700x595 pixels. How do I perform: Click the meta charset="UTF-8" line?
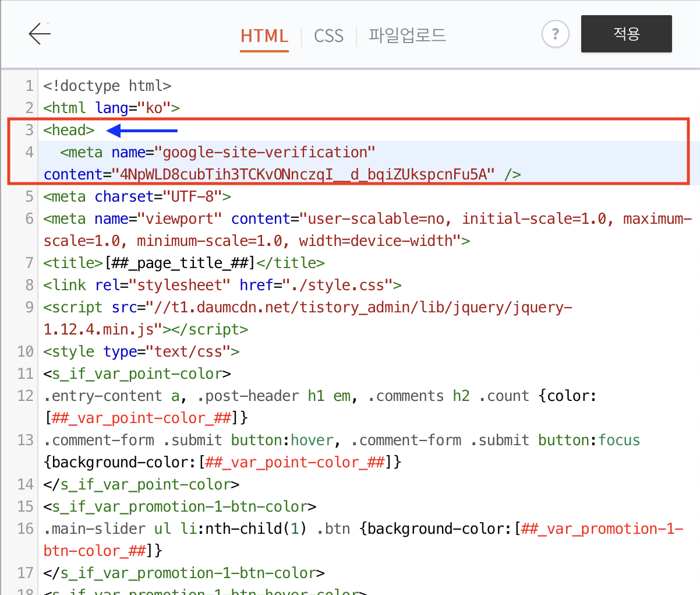(137, 196)
